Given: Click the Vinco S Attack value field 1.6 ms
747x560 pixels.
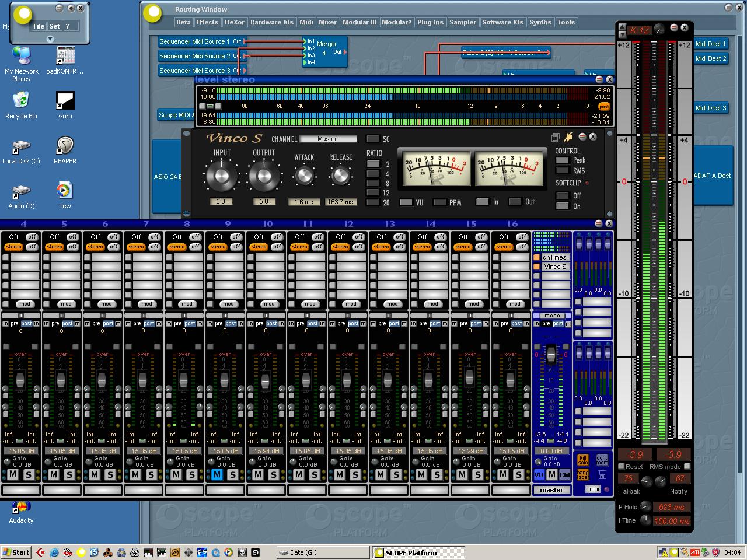Looking at the screenshot, I should 303,202.
